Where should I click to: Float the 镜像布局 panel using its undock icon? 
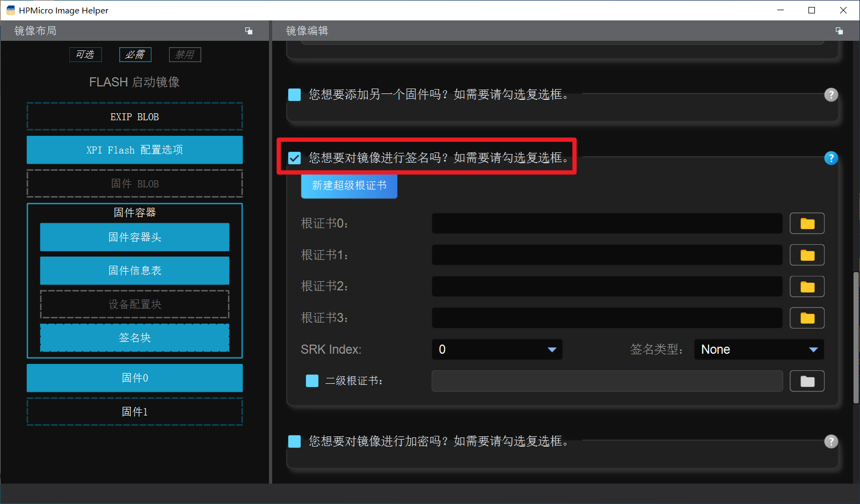(x=249, y=31)
